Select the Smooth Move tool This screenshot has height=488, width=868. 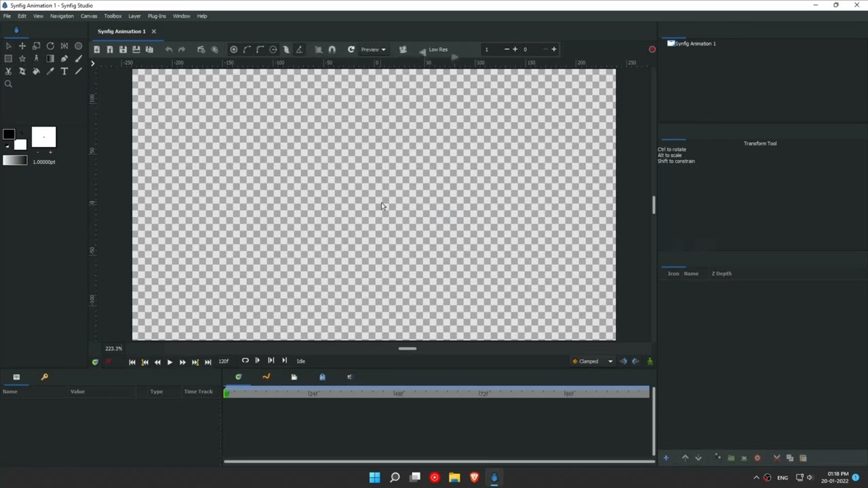[22, 46]
